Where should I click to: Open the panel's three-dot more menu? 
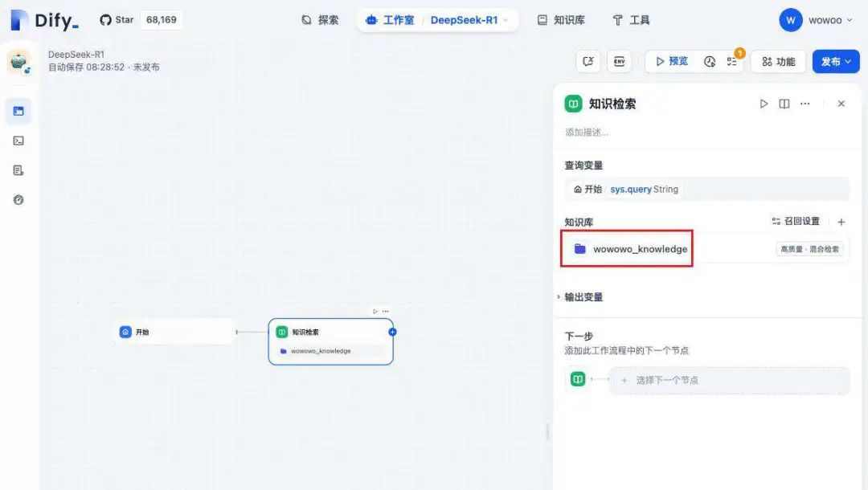805,104
